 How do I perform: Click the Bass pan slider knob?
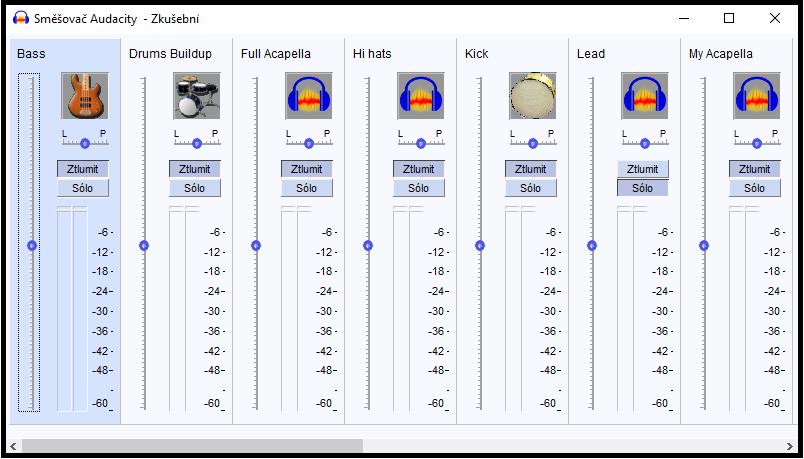pyautogui.click(x=85, y=144)
